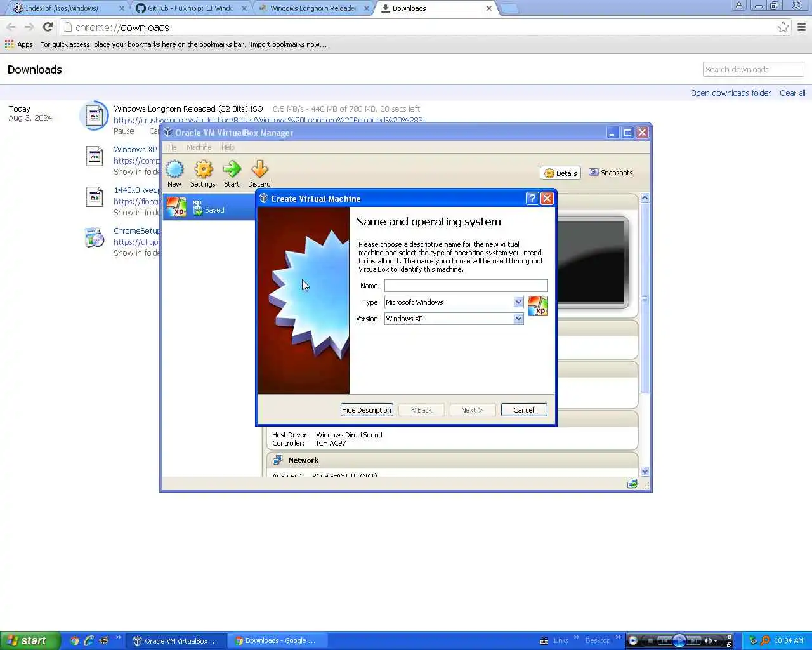This screenshot has height=650, width=812.
Task: Switch to Details view in VirtualBox Manager
Action: (x=561, y=173)
